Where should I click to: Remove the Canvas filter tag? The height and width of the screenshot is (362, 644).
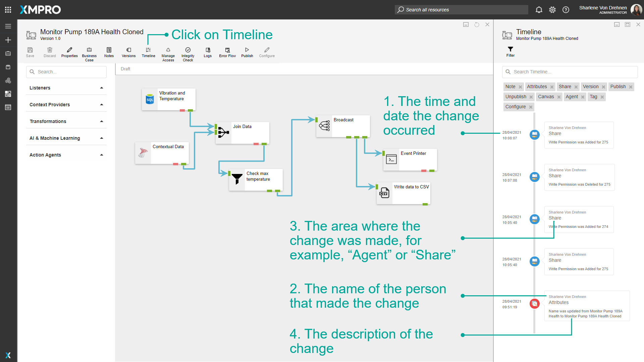tap(559, 97)
